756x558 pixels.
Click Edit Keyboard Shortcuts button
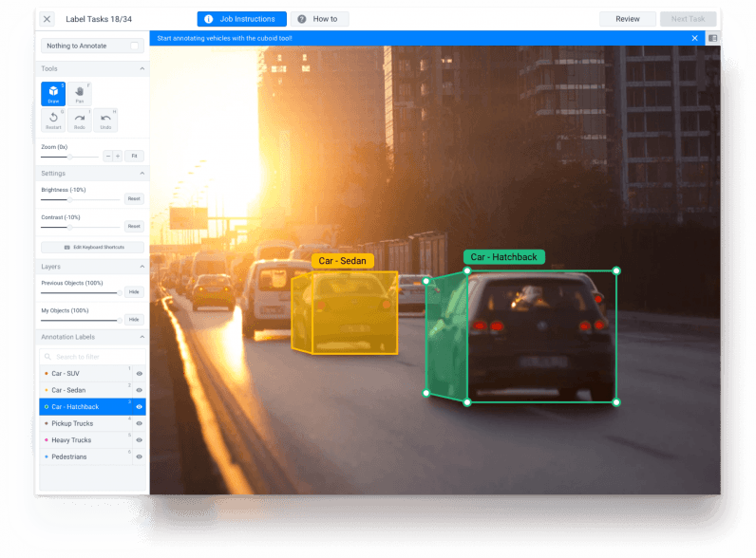point(92,248)
